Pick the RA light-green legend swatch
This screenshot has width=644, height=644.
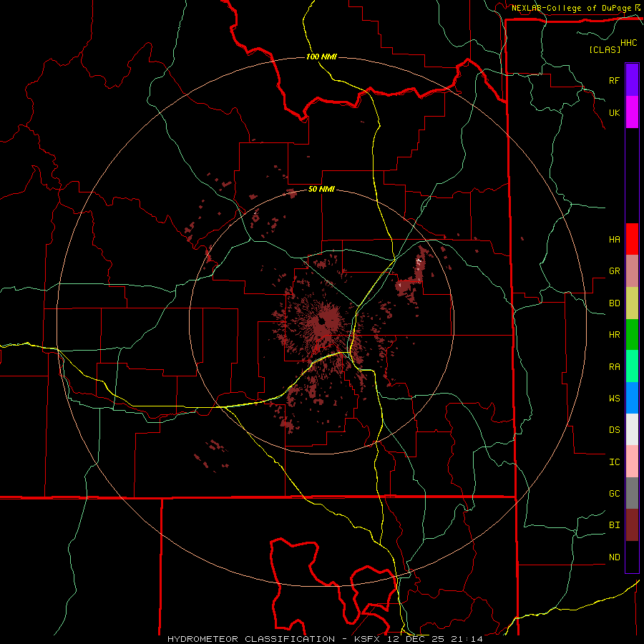632,366
